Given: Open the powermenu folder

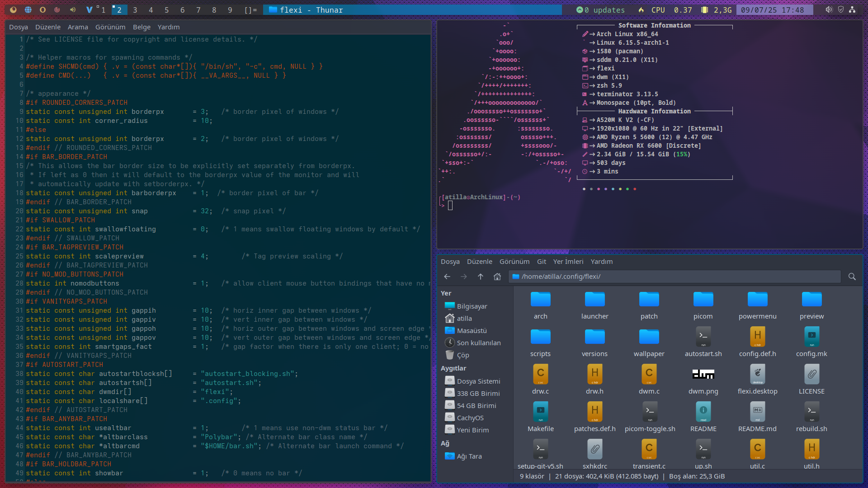Looking at the screenshot, I should pyautogui.click(x=758, y=305).
